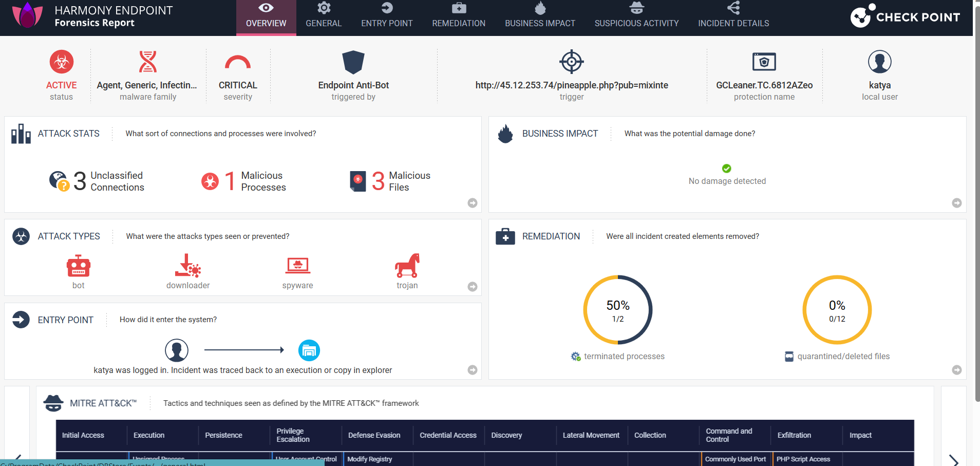Click the Exfiltration tactic header
Screen dimensions: 980x466
point(795,435)
